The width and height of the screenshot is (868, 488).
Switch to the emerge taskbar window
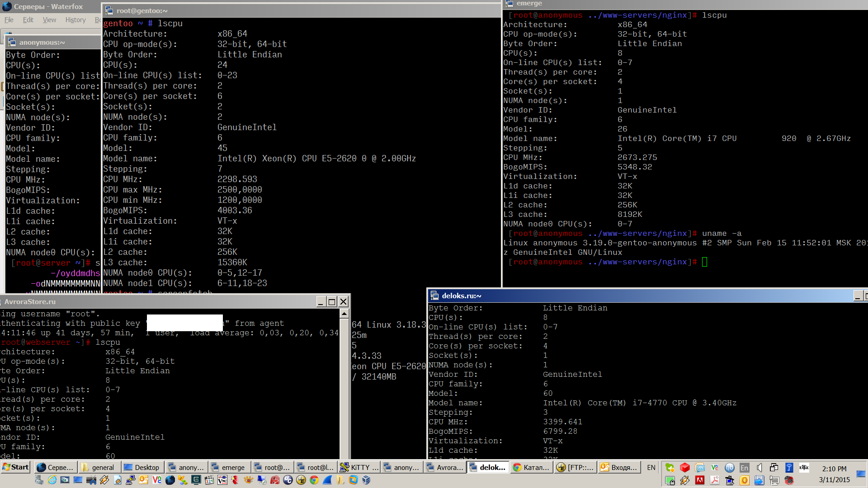[x=228, y=467]
